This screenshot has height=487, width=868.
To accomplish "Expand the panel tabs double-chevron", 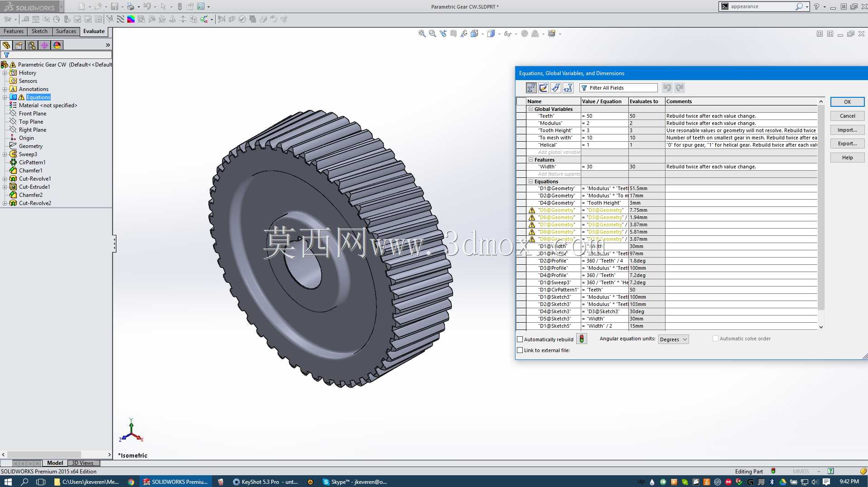I will [108, 45].
